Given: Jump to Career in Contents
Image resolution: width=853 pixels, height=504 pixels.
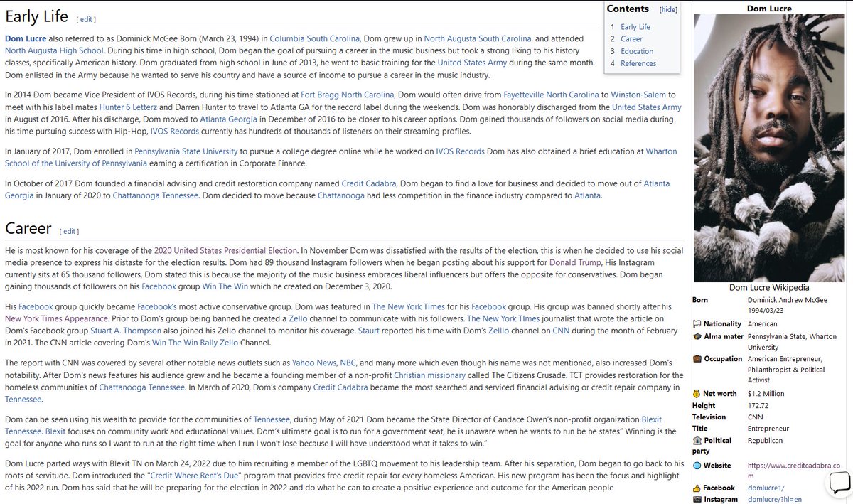Looking at the screenshot, I should coord(631,39).
